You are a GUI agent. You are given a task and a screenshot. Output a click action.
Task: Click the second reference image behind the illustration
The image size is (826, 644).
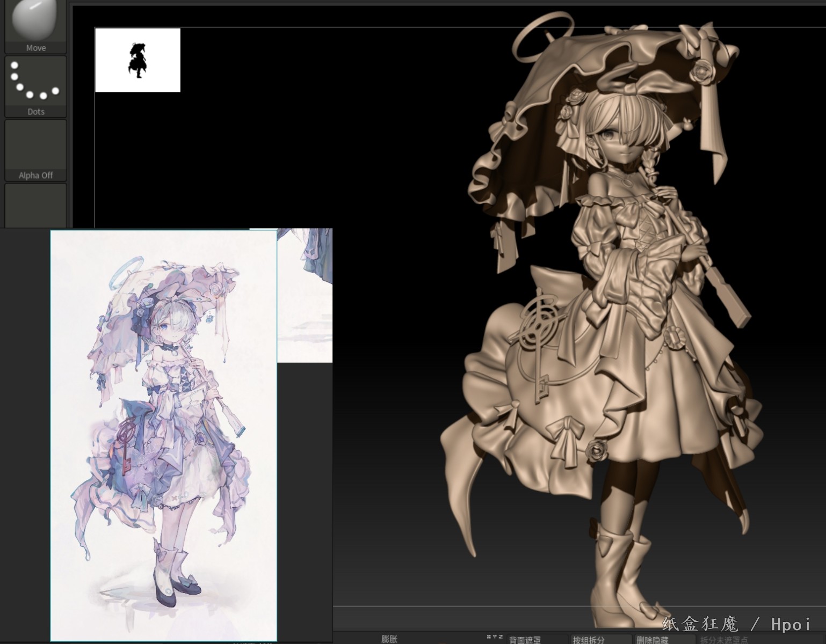click(x=305, y=295)
